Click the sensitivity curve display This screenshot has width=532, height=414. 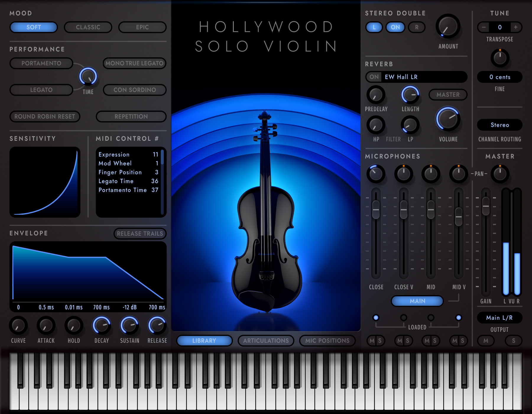45,182
